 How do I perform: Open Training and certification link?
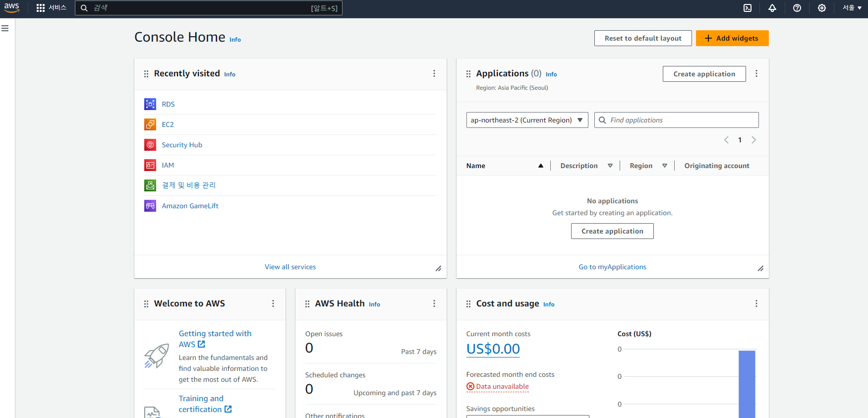coord(205,404)
